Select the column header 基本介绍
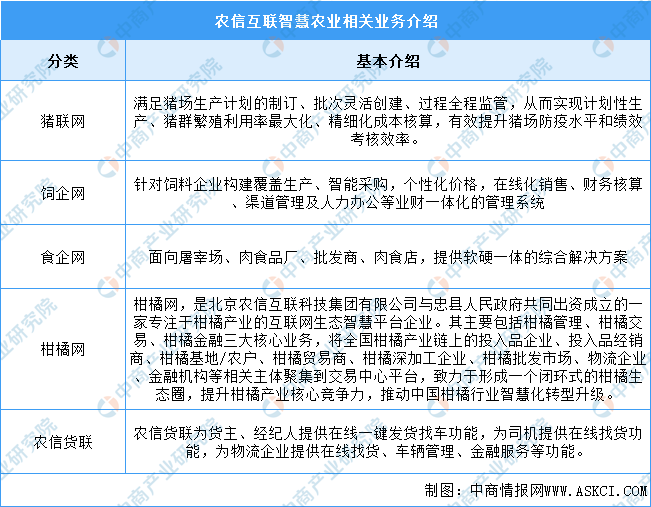This screenshot has height=507, width=651. (x=388, y=61)
